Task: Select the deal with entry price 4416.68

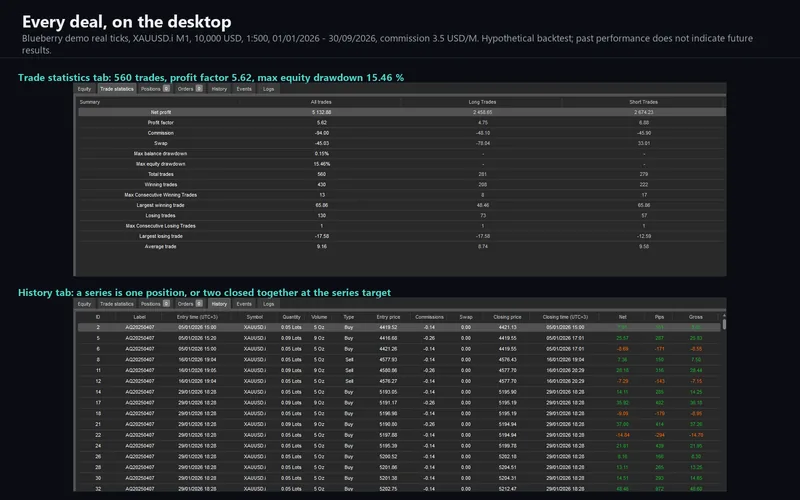Action: tap(399, 338)
